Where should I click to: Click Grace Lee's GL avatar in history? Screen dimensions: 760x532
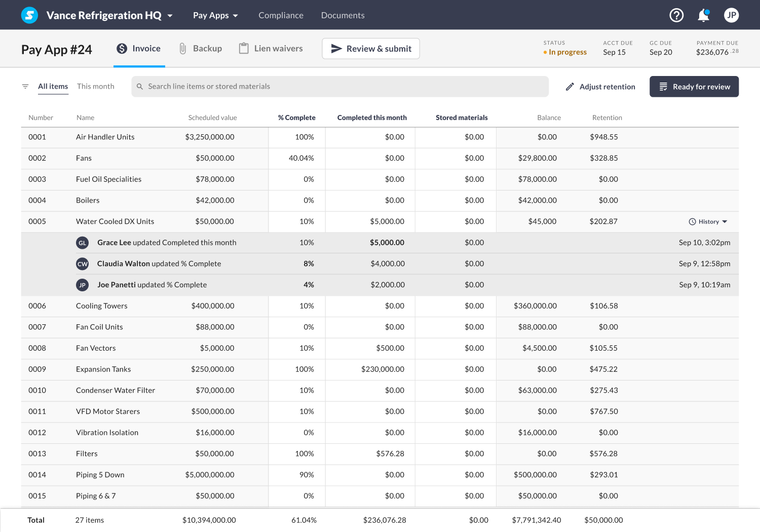pos(82,243)
